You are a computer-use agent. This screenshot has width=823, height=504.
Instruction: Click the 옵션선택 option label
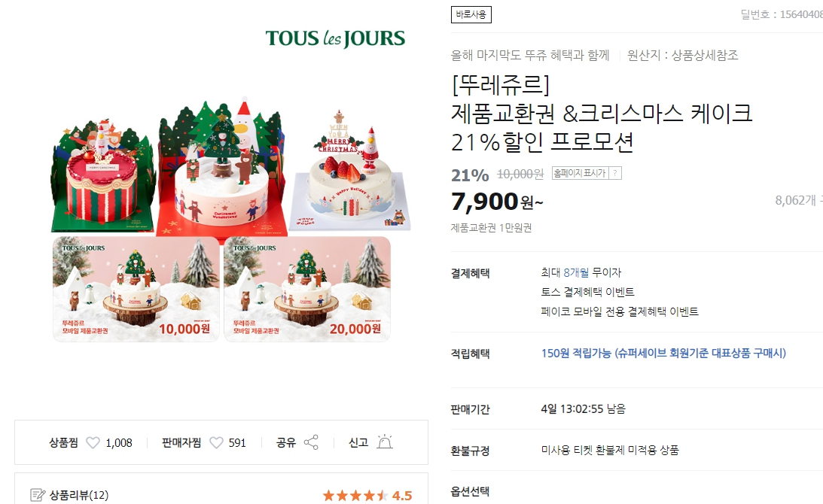(471, 491)
